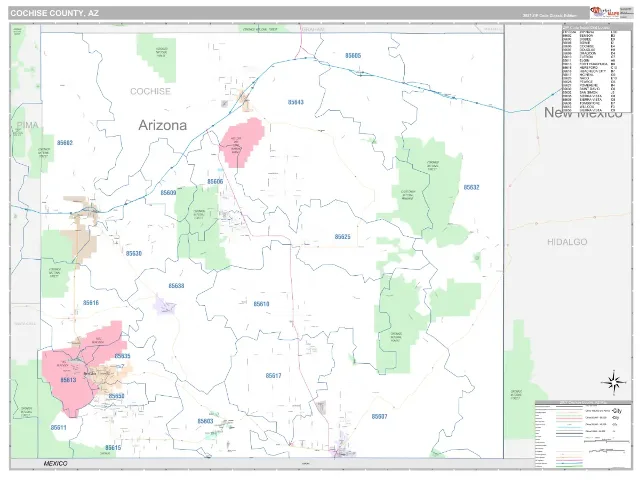Select ZIP code label 85635
This screenshot has height=480, width=640.
[122, 356]
